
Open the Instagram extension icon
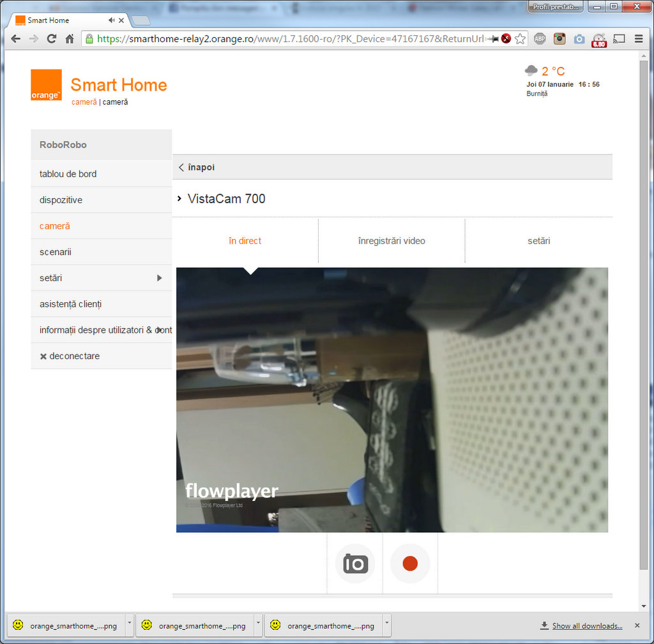click(x=559, y=39)
